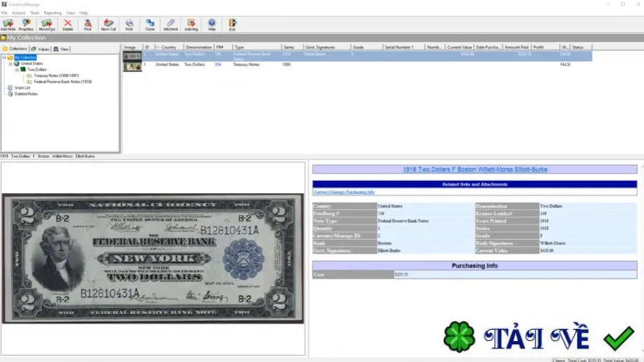Click the My Collection folder icon in tree
644x362 pixels.
pyautogui.click(x=10, y=57)
